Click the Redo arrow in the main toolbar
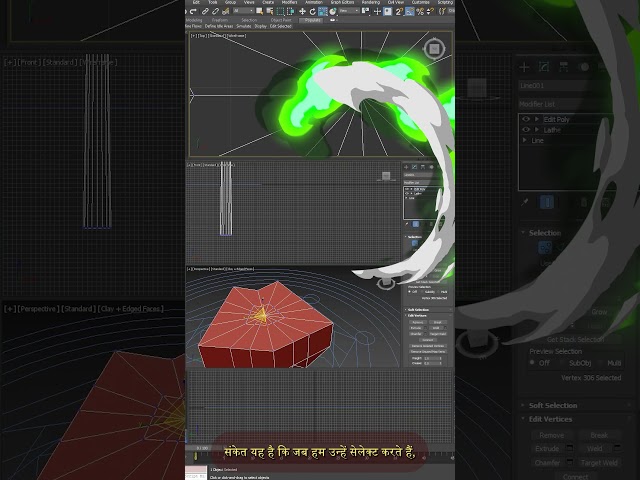The image size is (640, 480). tap(193, 11)
